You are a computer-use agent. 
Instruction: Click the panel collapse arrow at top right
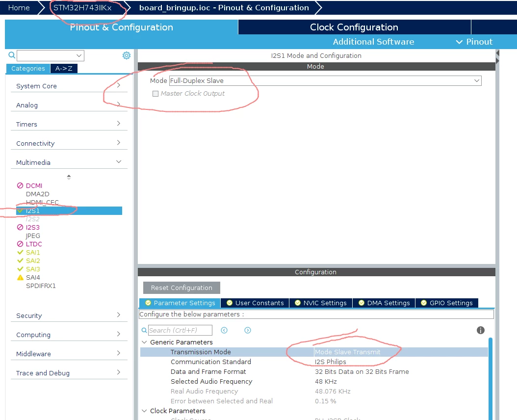pos(497,53)
